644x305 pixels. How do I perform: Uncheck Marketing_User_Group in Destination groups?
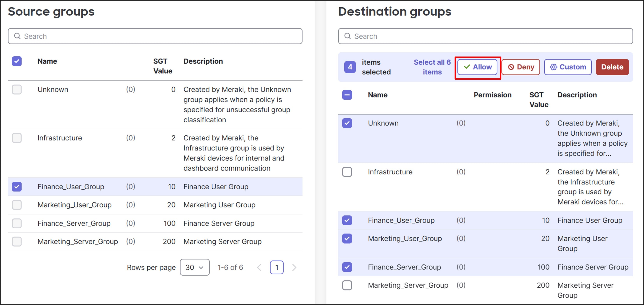[x=347, y=238]
